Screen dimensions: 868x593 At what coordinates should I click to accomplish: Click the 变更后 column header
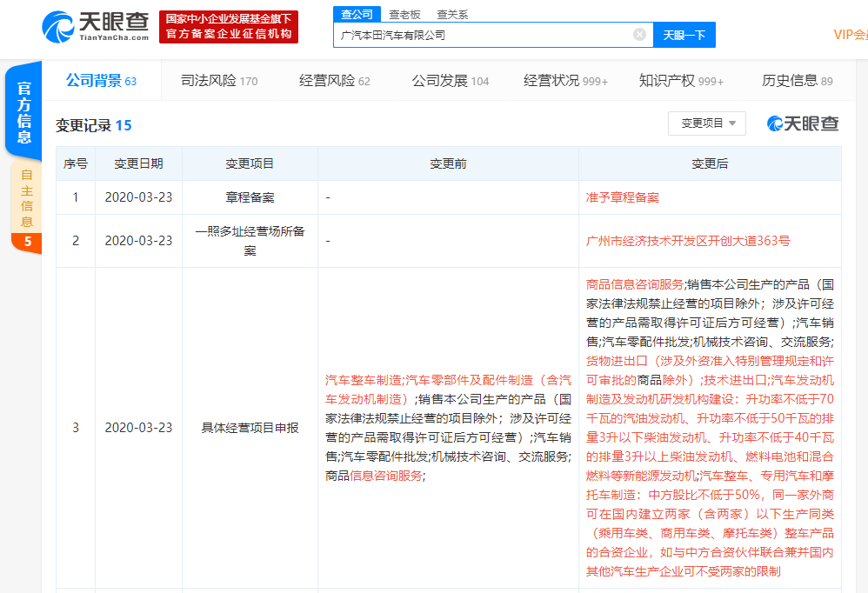pos(710,163)
